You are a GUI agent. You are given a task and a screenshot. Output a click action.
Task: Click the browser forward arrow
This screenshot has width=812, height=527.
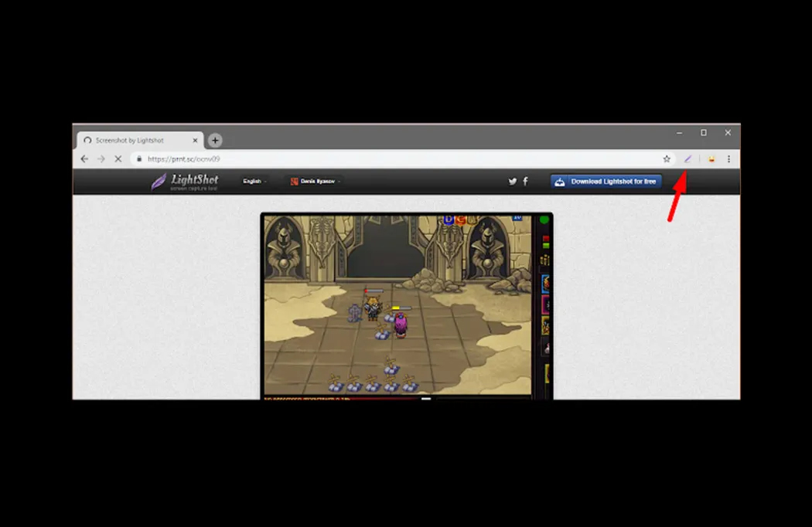101,159
